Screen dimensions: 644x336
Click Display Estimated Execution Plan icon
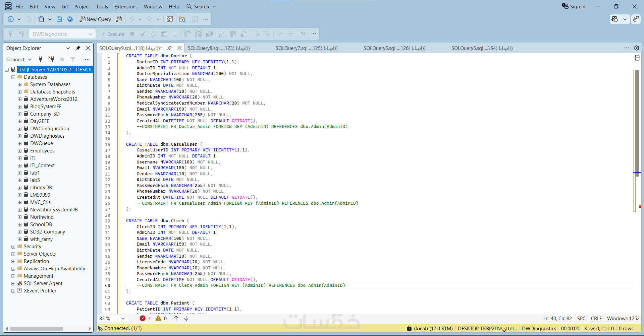point(154,34)
